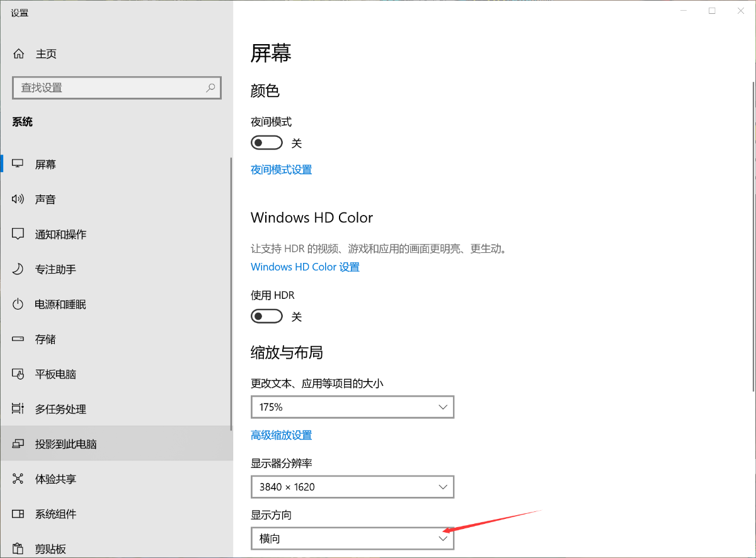Image resolution: width=756 pixels, height=558 pixels.
Task: Open the Windows HD Color 设置 link
Action: tap(305, 267)
